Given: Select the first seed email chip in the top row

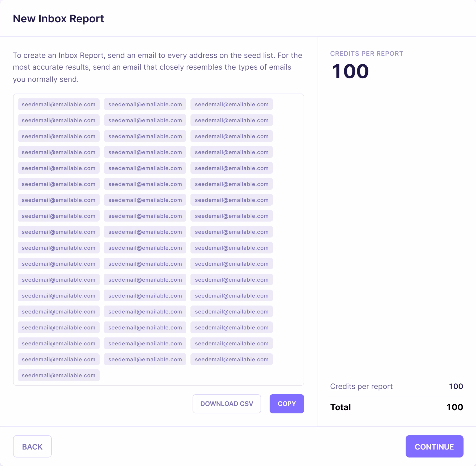Looking at the screenshot, I should (58, 104).
